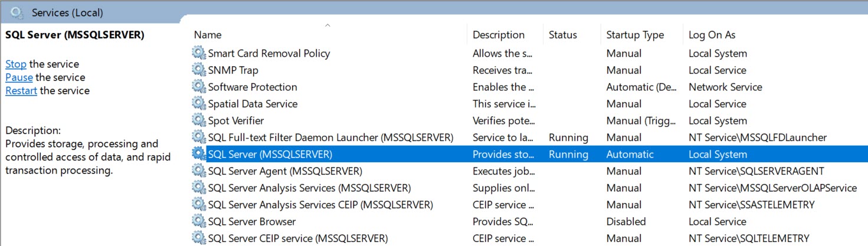Click the Services (Local) header icon
This screenshot has width=868, height=246.
(x=17, y=12)
